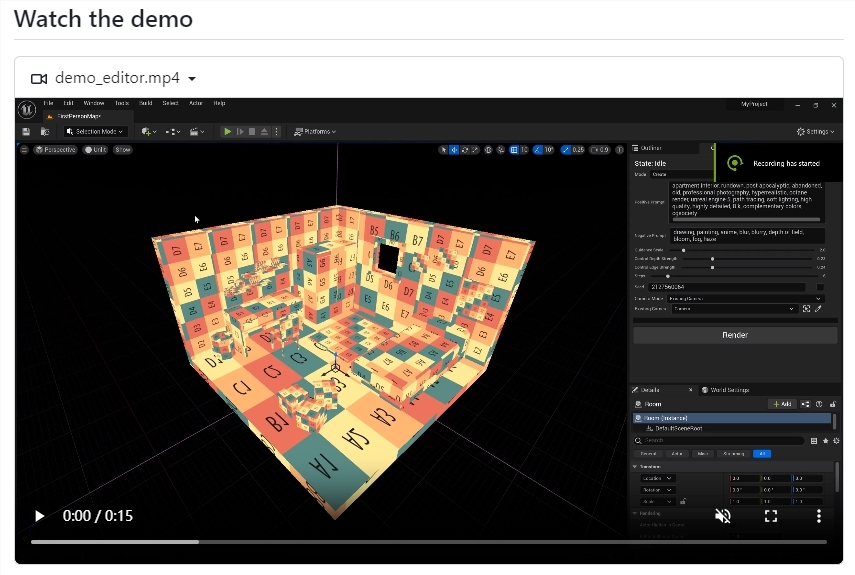Open the demo_editor.mp4 file dropdown
The height and width of the screenshot is (575, 855).
pos(191,78)
